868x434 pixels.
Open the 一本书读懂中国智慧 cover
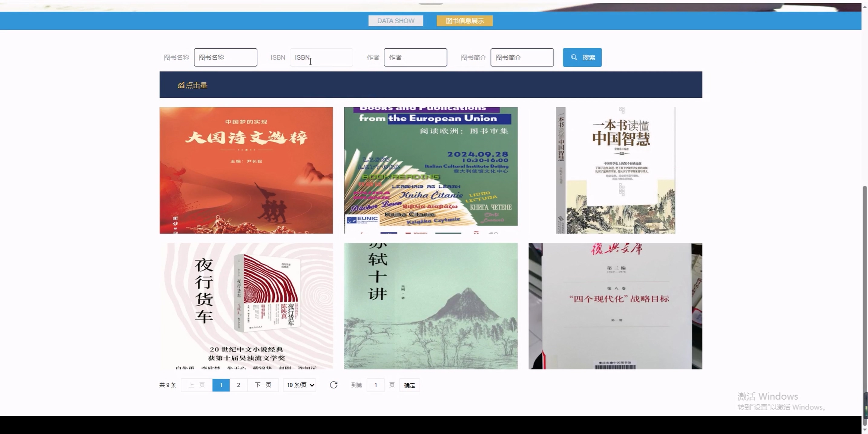coord(615,170)
